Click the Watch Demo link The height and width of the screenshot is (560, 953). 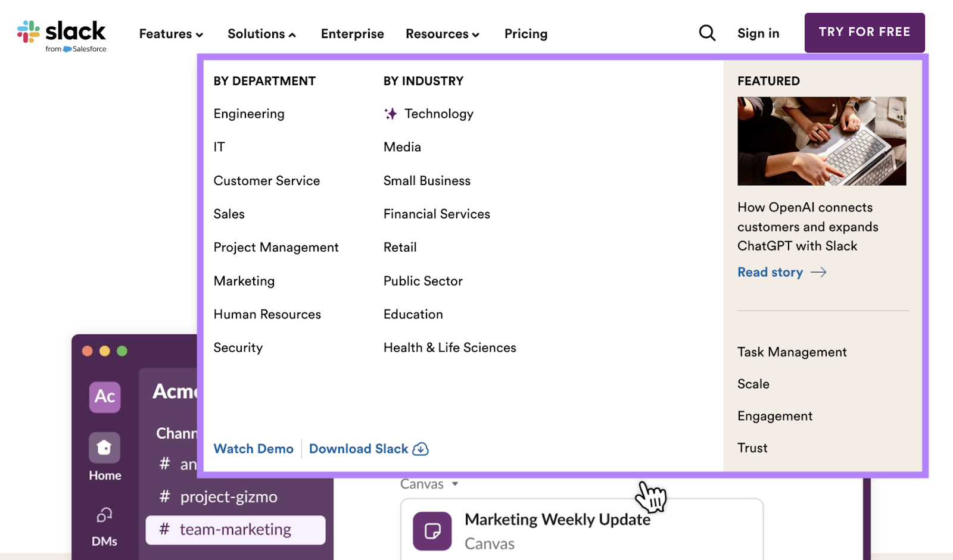coord(253,449)
